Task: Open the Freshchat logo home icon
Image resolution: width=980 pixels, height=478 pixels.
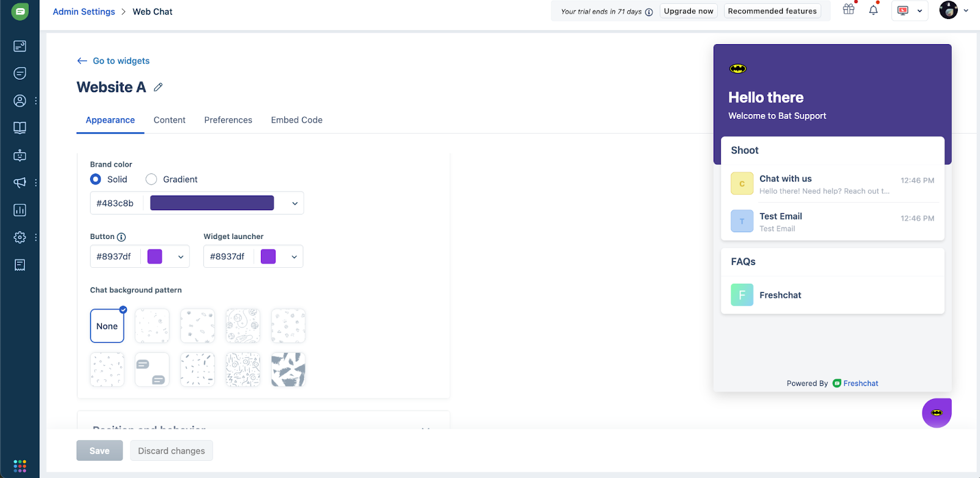Action: coord(20,12)
